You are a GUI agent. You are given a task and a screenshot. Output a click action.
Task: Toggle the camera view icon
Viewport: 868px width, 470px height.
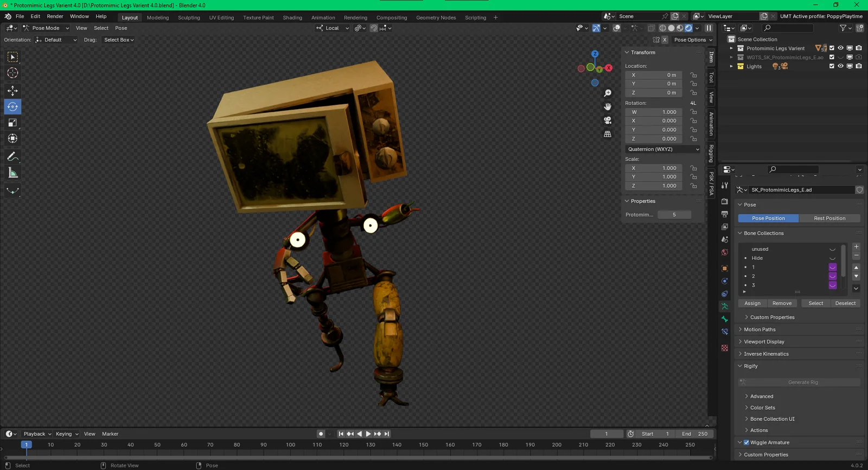(x=608, y=120)
